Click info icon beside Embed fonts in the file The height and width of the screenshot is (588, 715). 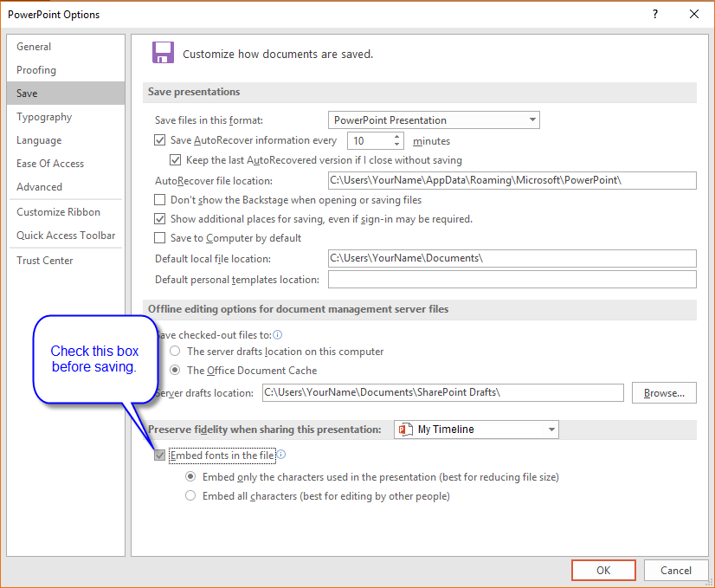click(x=281, y=455)
